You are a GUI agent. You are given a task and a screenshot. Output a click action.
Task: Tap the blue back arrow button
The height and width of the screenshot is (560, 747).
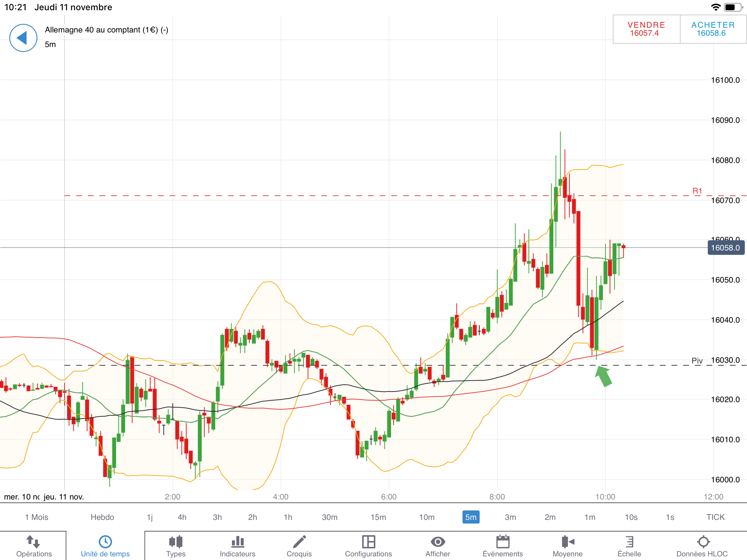click(x=23, y=38)
